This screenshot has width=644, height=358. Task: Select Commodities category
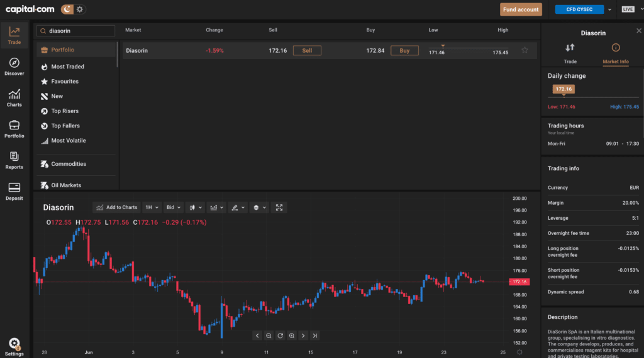[x=68, y=164]
